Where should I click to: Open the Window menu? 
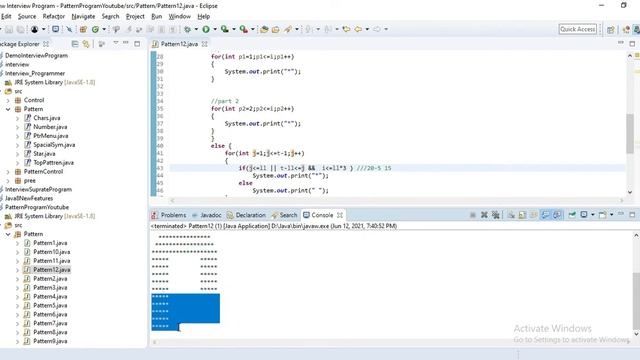click(x=180, y=16)
